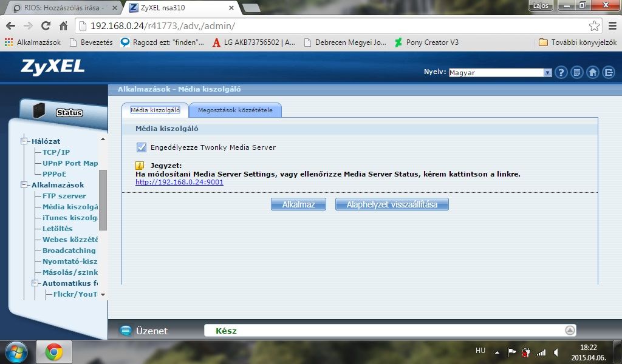Open the ZyXEL About page icon
This screenshot has height=364, width=622.
577,72
